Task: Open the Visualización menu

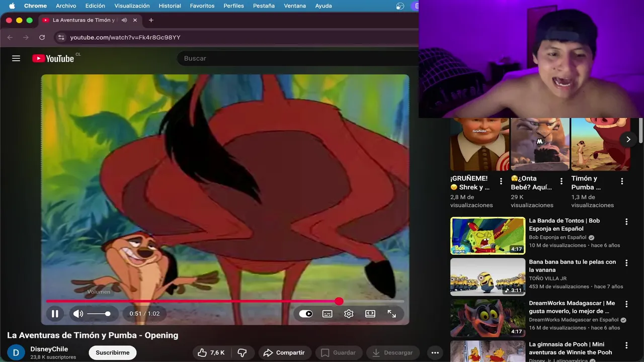Action: [x=132, y=6]
